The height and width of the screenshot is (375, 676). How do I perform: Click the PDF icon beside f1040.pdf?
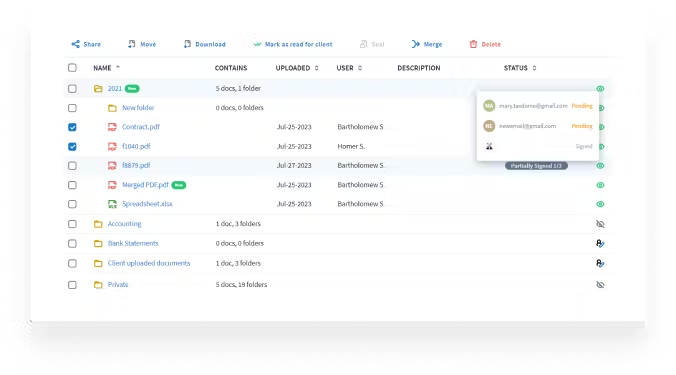[x=112, y=147]
